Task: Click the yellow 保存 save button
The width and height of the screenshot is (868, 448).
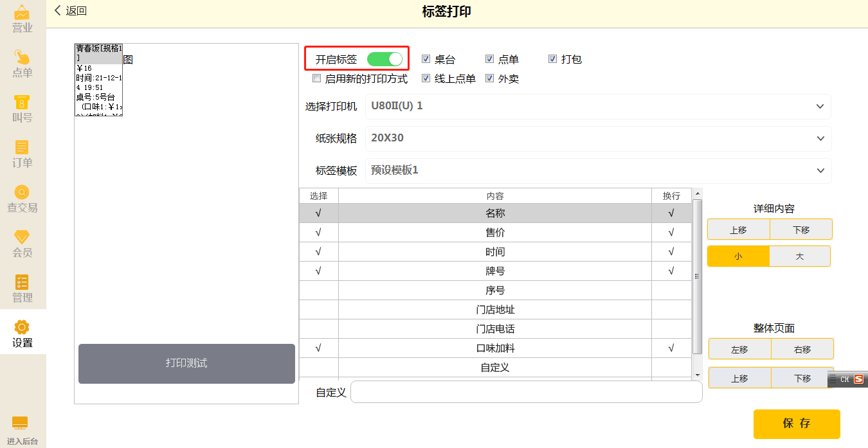Action: point(797,424)
